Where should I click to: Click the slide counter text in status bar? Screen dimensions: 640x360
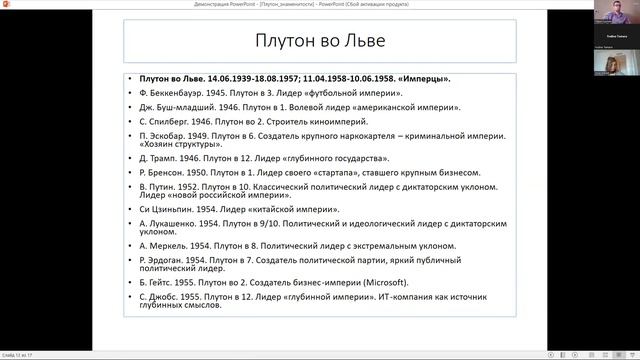pos(17,356)
